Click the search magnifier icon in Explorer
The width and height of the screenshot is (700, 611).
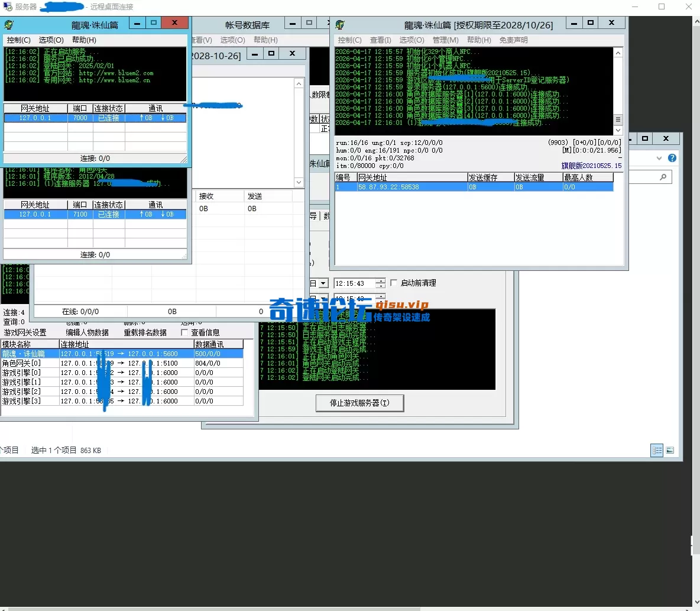pos(663,177)
